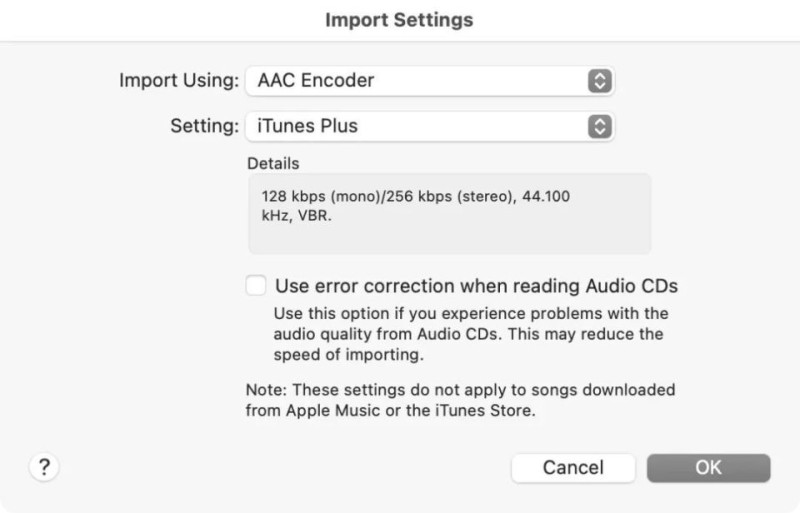Click the Note about Apple Music songs

(x=460, y=400)
